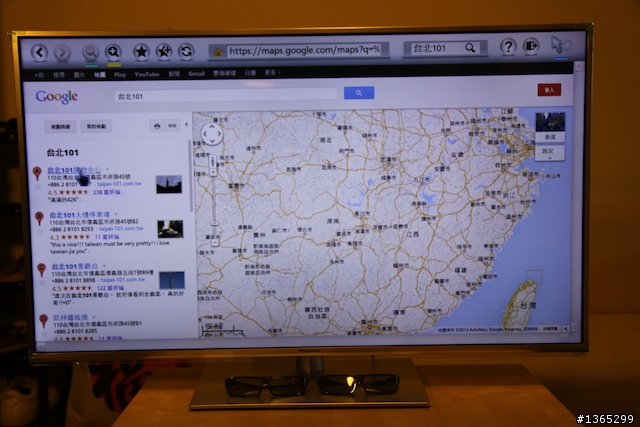Screen dimensions: 640x427
Task: Open dropdown arrow next to 台北101大樓停車場
Action: [116, 214]
